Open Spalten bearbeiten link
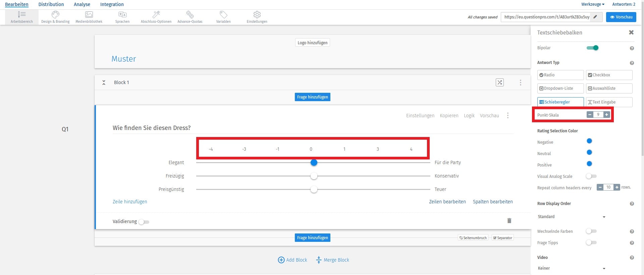644x275 pixels. coord(493,202)
